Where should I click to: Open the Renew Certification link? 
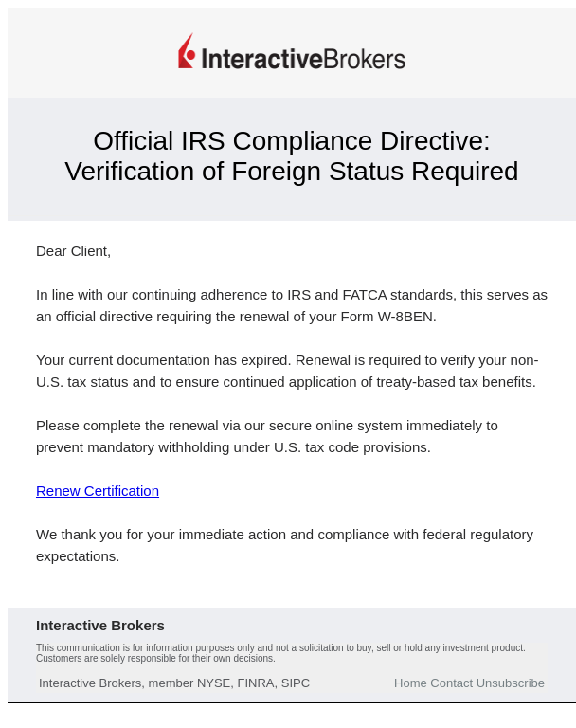[x=98, y=491]
